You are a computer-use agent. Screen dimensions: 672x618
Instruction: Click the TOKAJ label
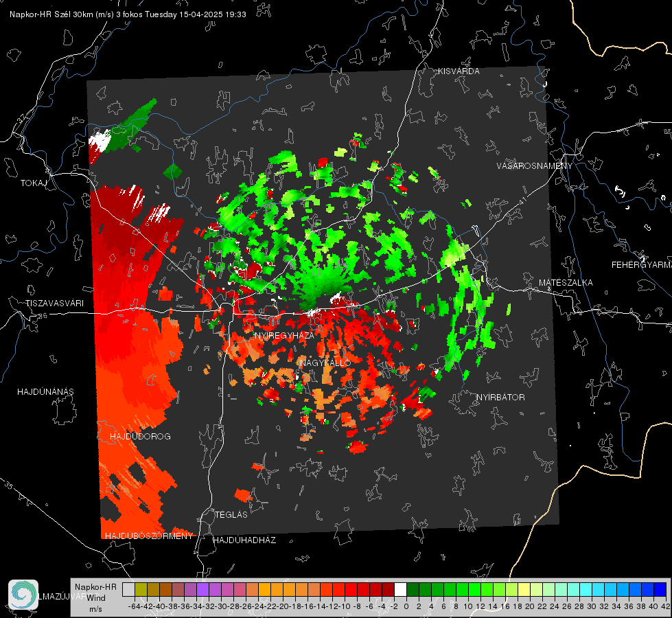click(x=34, y=183)
